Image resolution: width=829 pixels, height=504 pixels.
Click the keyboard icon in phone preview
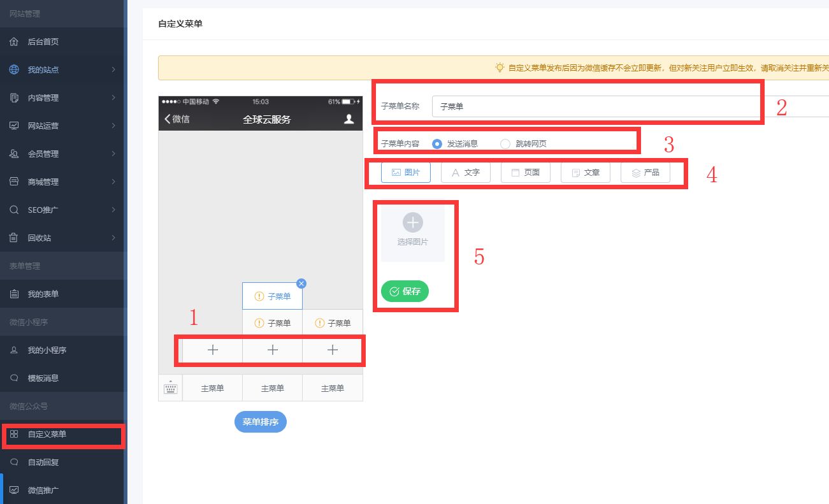tap(170, 388)
